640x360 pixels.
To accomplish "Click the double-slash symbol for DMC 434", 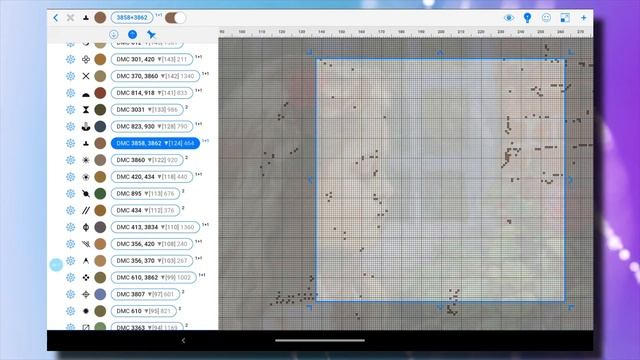I will (x=86, y=210).
